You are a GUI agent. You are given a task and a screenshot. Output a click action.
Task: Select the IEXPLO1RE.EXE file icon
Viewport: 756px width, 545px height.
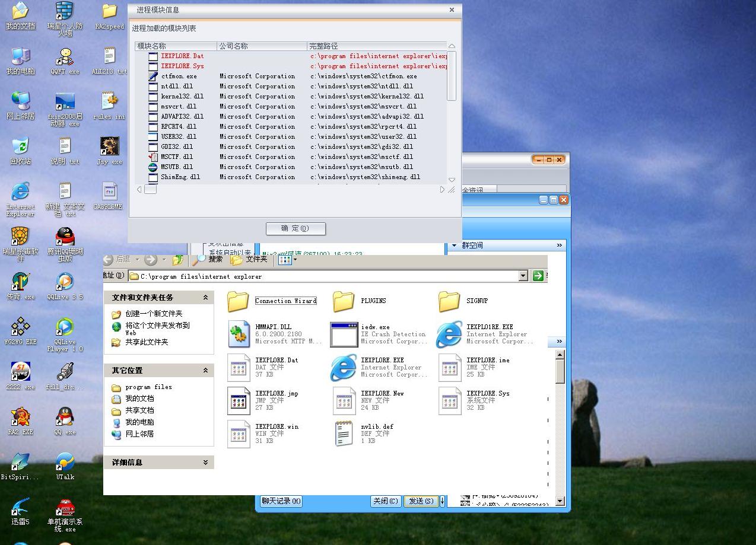[449, 334]
